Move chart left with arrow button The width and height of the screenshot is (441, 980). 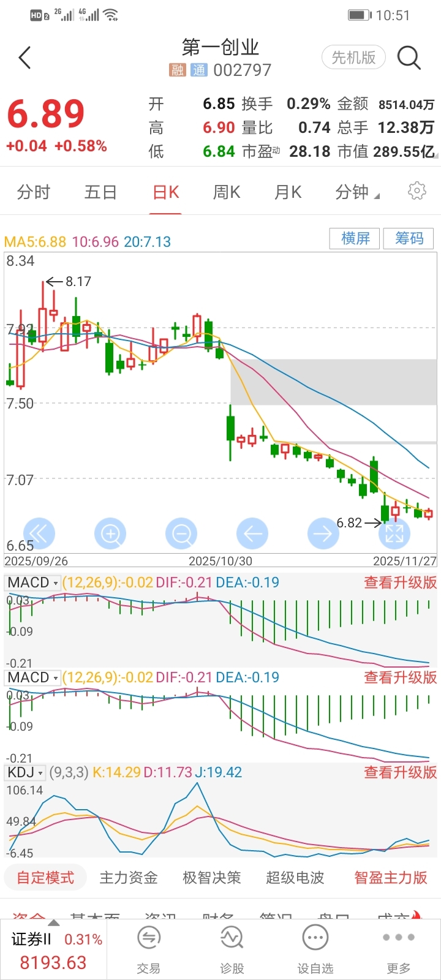tap(252, 534)
